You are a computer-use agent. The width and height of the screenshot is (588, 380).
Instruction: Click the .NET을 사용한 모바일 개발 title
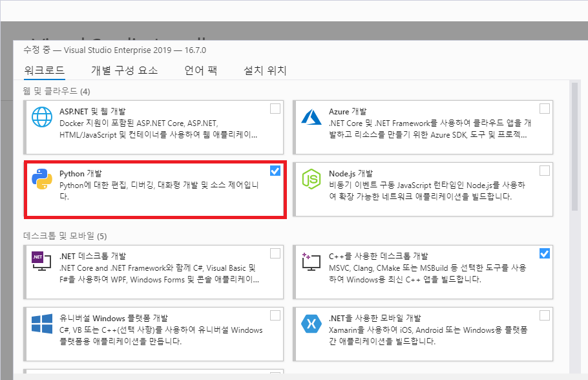375,318
